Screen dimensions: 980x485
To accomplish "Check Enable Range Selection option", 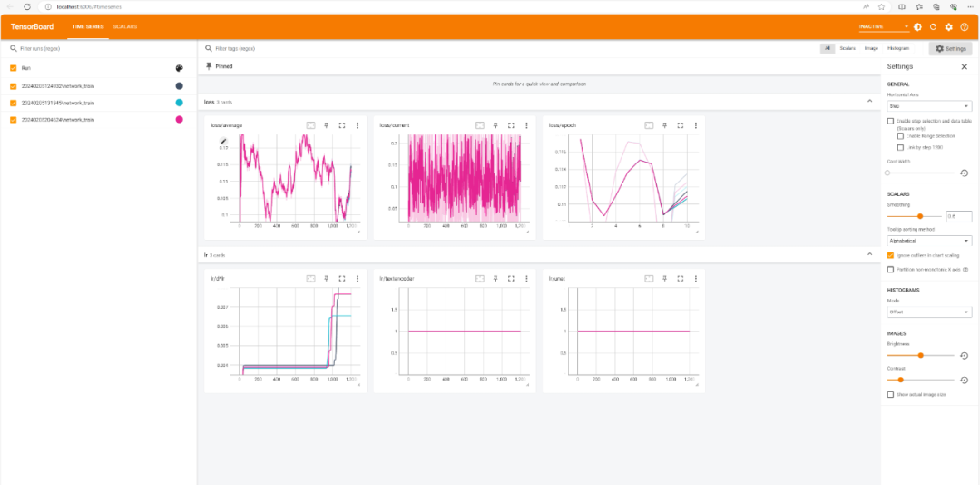I will point(901,136).
